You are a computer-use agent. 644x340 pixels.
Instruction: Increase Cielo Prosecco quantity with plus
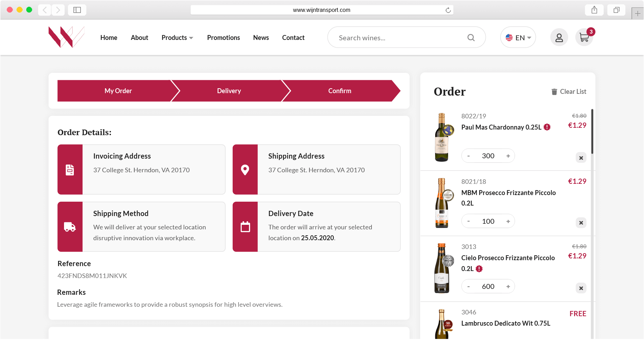pos(508,286)
